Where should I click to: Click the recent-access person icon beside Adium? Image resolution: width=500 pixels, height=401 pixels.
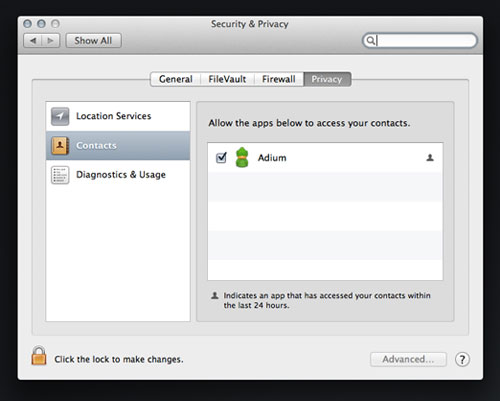pyautogui.click(x=430, y=158)
